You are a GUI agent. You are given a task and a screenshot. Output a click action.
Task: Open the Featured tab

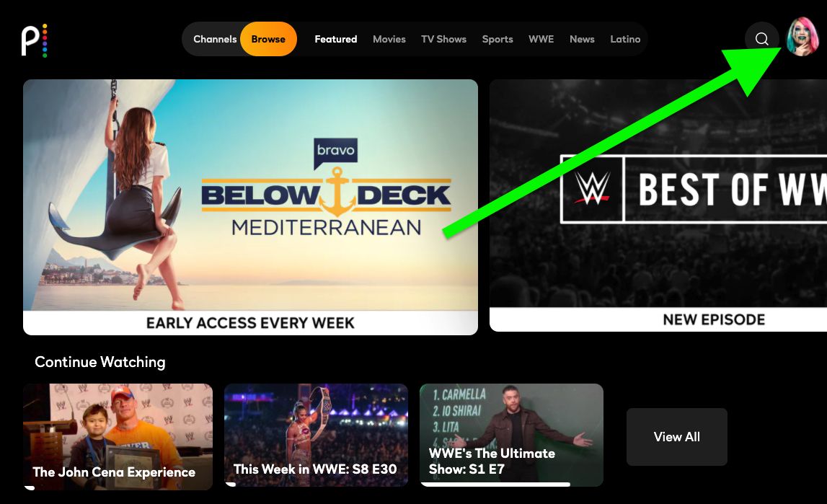click(x=335, y=39)
